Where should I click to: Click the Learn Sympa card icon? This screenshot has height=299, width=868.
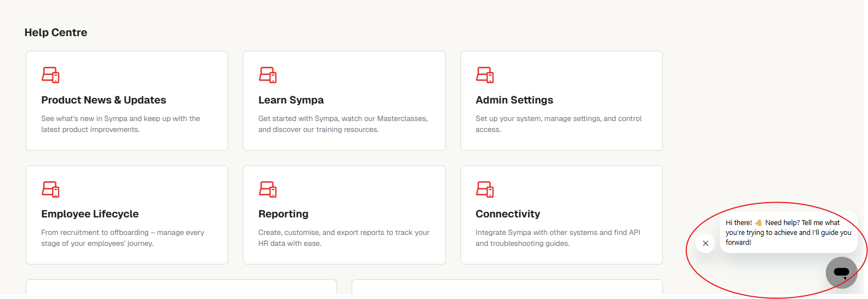(268, 75)
